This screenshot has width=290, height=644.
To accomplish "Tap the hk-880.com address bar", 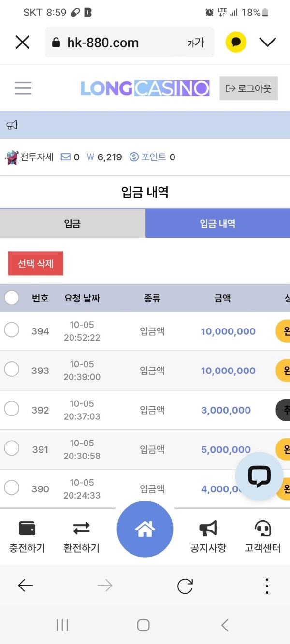I will (116, 43).
